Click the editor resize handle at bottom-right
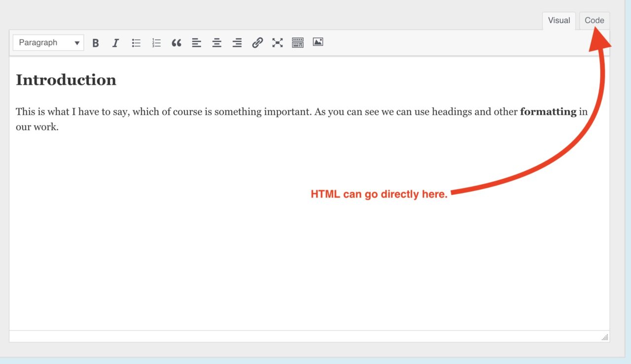The image size is (631, 364). [x=605, y=337]
